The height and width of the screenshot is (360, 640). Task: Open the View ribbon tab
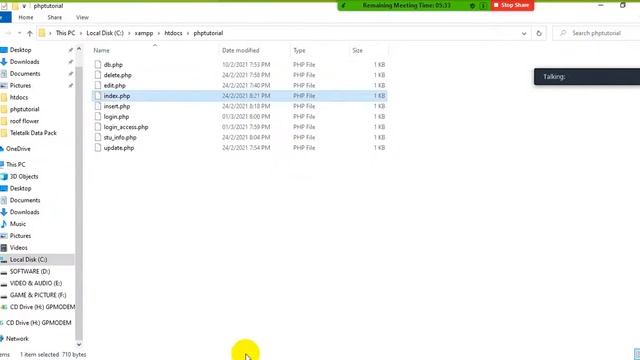coord(82,17)
